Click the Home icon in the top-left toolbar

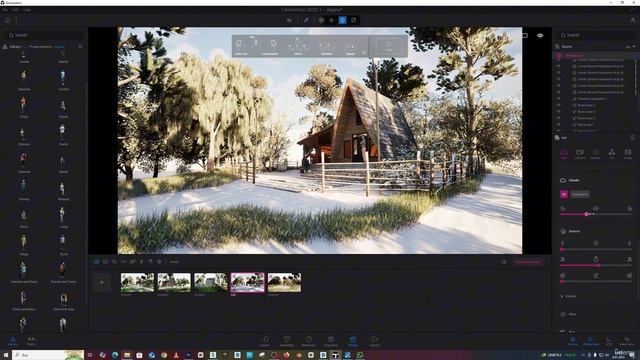7,20
